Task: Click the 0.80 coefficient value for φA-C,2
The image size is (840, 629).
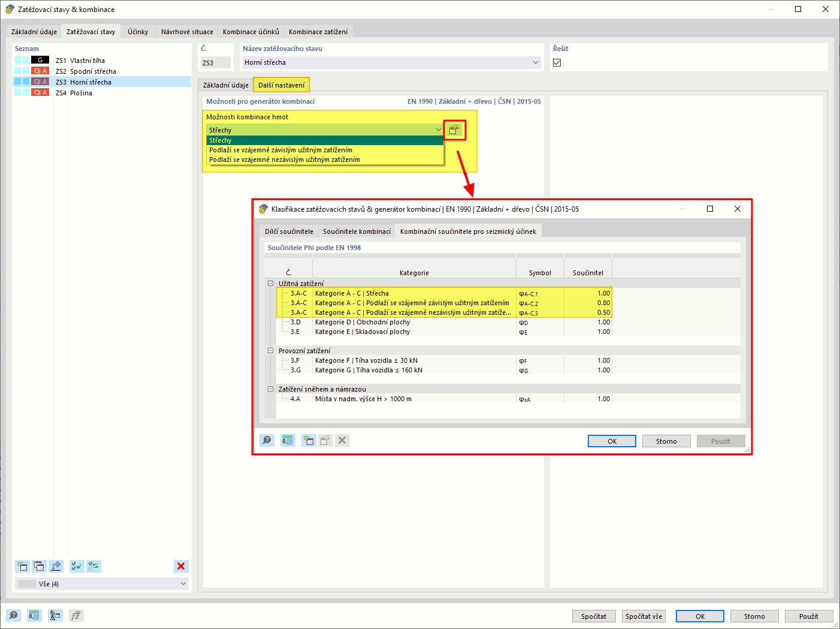Action: [x=603, y=303]
